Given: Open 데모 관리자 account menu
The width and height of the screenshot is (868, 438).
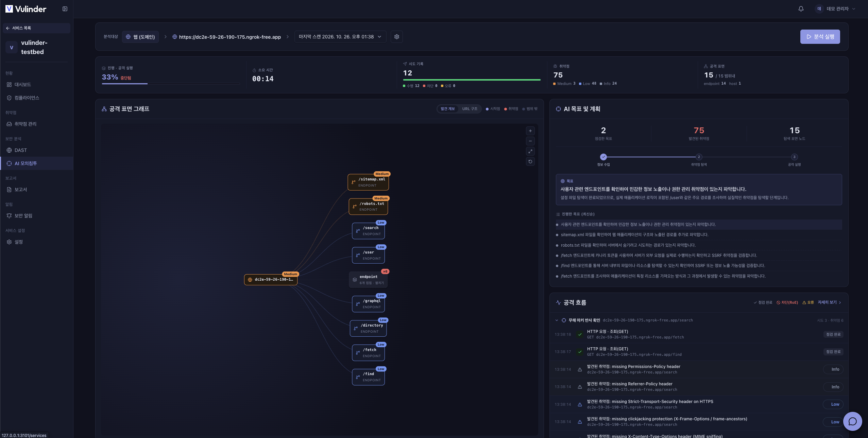Looking at the screenshot, I should pyautogui.click(x=836, y=9).
